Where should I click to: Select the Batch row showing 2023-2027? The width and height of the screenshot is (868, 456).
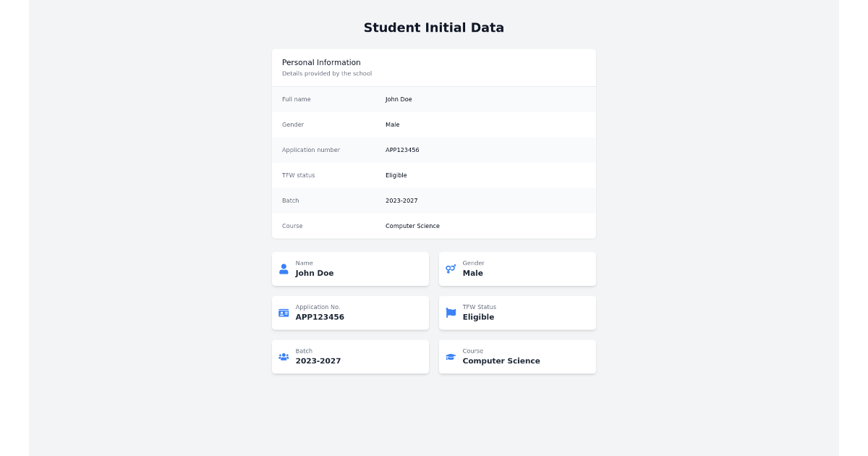click(434, 200)
